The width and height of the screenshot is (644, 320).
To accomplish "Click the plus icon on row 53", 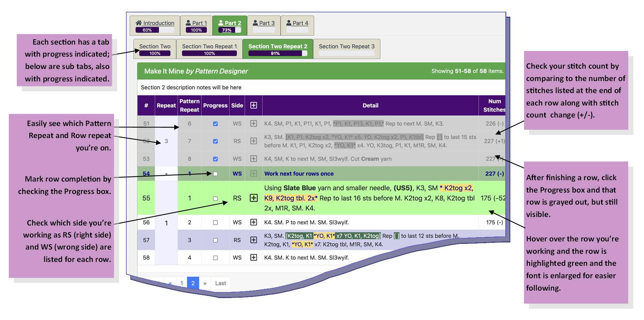I will coord(254,159).
